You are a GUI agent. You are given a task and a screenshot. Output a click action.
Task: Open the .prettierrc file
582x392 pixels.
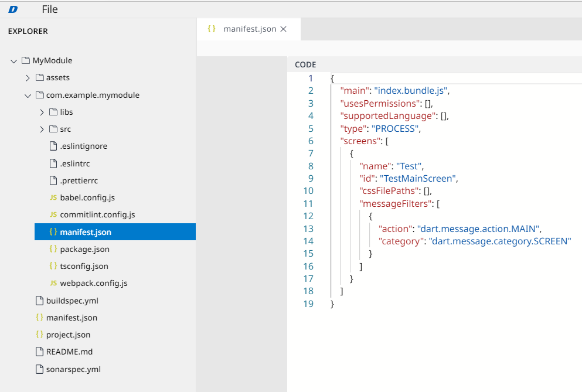(79, 181)
